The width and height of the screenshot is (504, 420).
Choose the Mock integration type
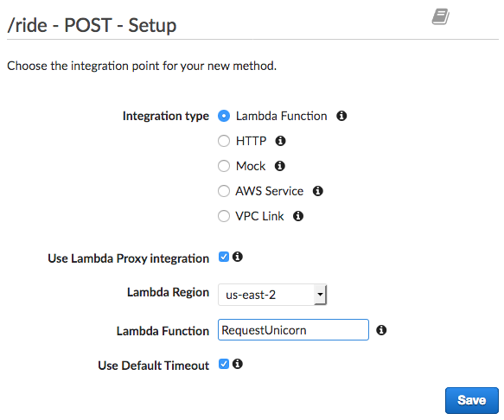(x=224, y=166)
